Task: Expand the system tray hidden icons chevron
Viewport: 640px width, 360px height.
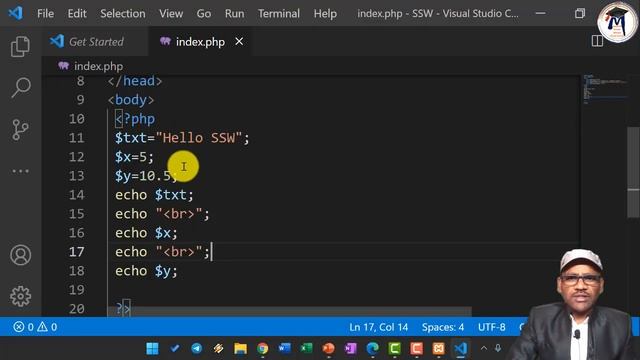Action: point(484,348)
